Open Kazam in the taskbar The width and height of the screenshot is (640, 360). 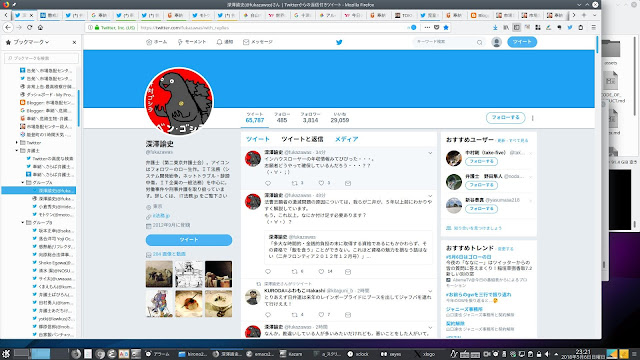coord(291,354)
